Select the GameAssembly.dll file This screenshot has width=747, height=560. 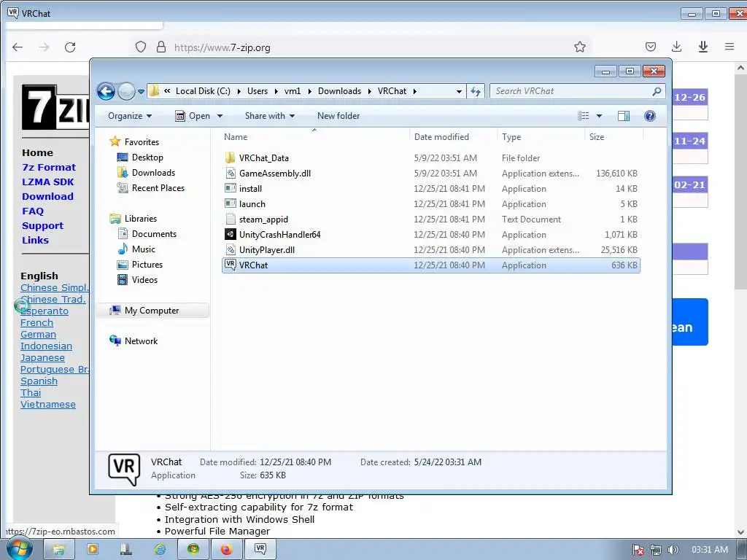coord(430,174)
